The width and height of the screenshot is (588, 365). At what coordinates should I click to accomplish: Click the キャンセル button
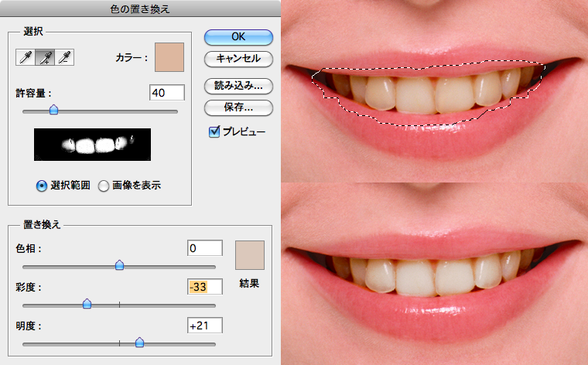tap(238, 59)
